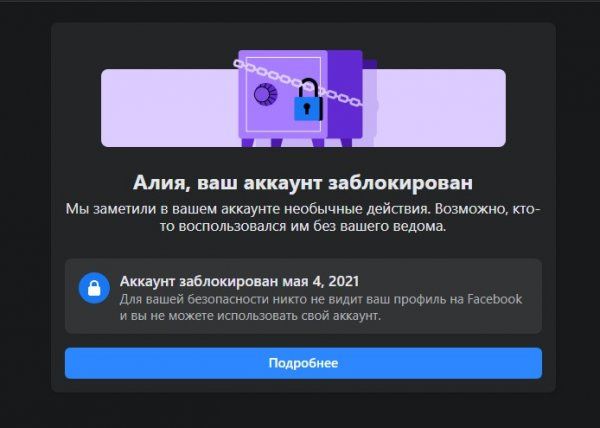Image resolution: width=600 pixels, height=428 pixels.
Task: Click the chain across the safe
Action: tap(298, 82)
